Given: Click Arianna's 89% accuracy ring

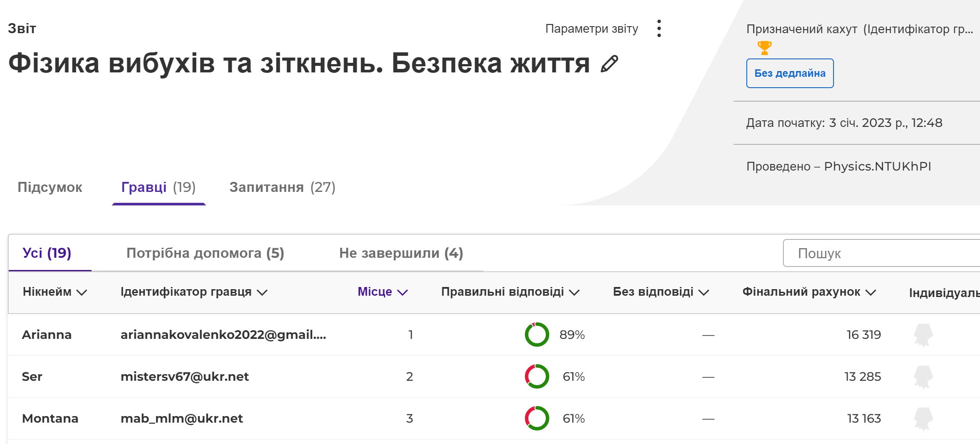Looking at the screenshot, I should click(x=537, y=335).
